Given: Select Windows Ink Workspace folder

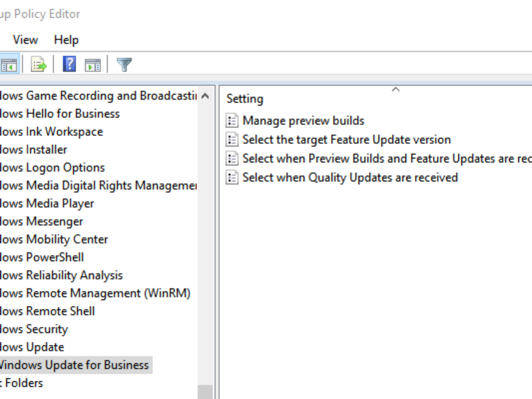Looking at the screenshot, I should click(x=51, y=132).
